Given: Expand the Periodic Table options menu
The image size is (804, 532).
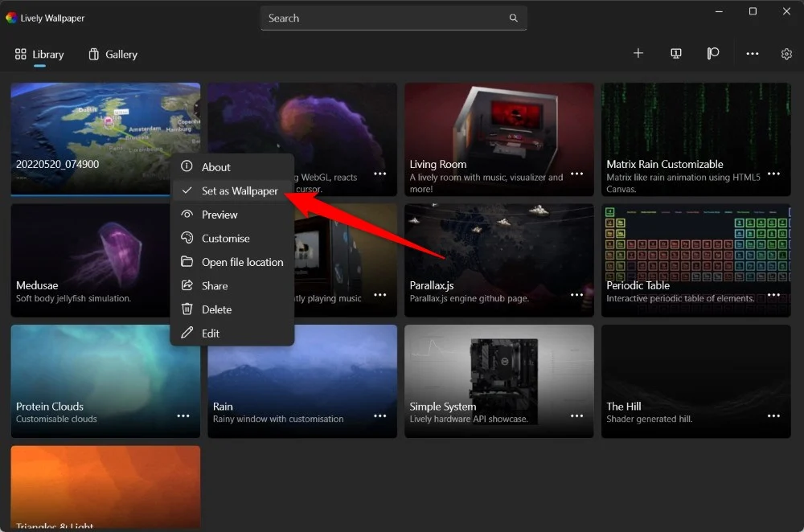Looking at the screenshot, I should pos(773,295).
